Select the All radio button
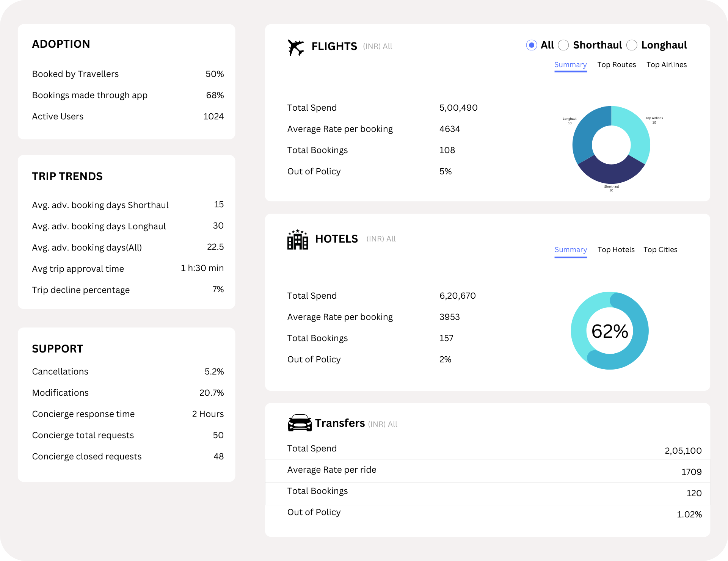This screenshot has width=728, height=561. 532,45
